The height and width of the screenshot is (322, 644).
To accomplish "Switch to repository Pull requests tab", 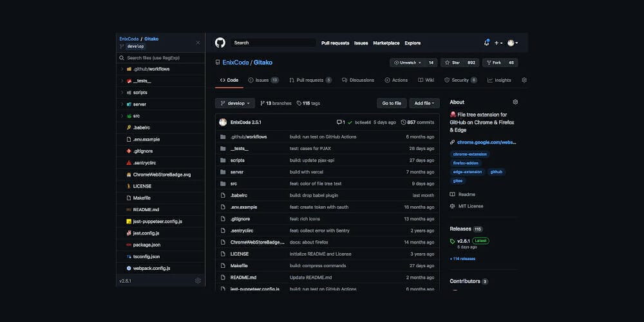I will 310,80.
